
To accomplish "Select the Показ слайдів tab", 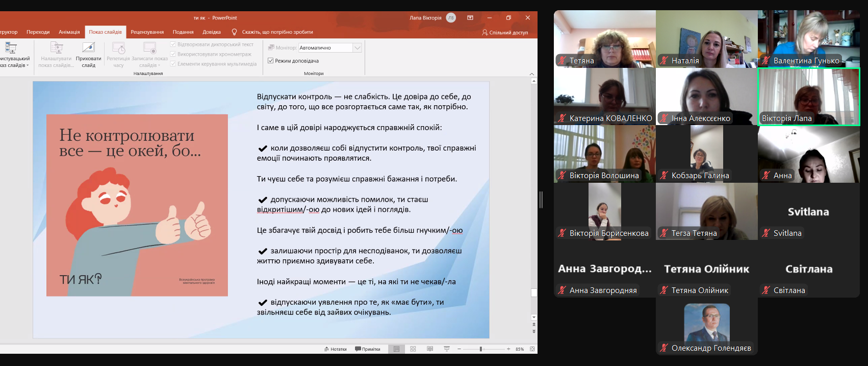I will (x=105, y=32).
